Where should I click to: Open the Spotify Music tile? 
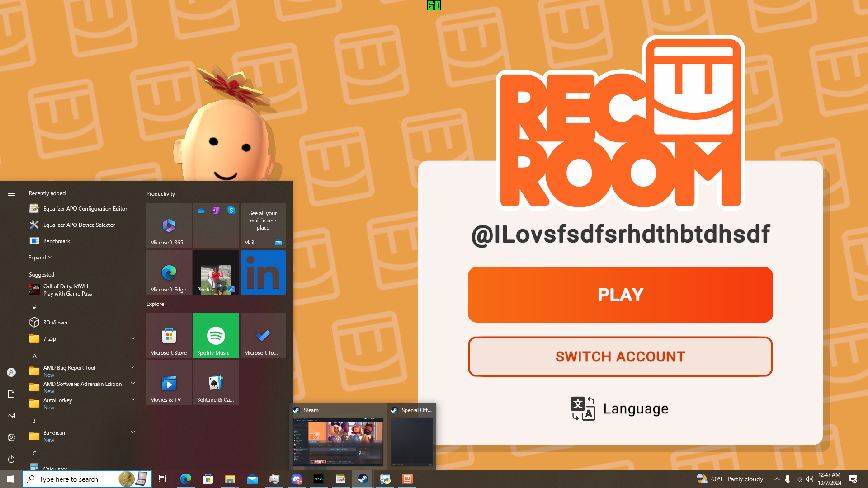tap(216, 336)
